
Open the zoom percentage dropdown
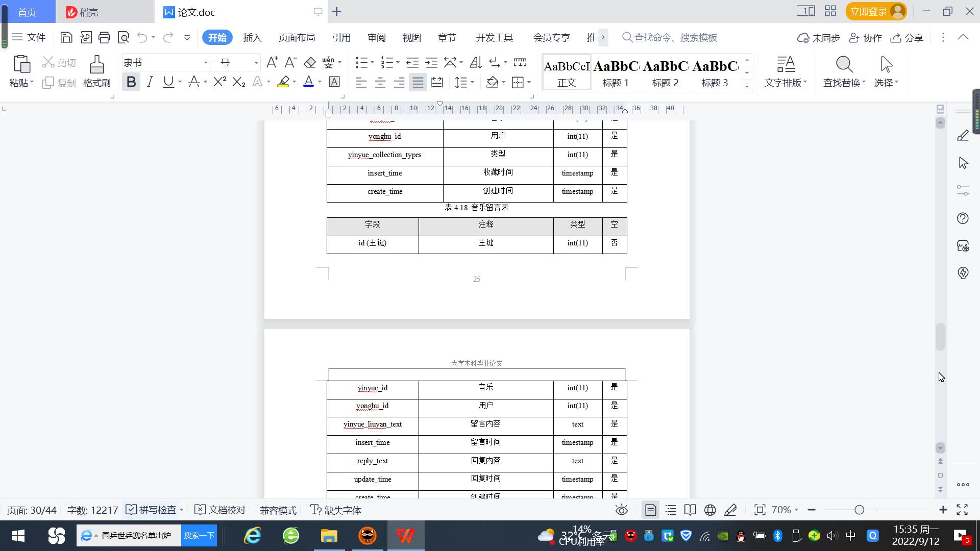[x=785, y=510]
